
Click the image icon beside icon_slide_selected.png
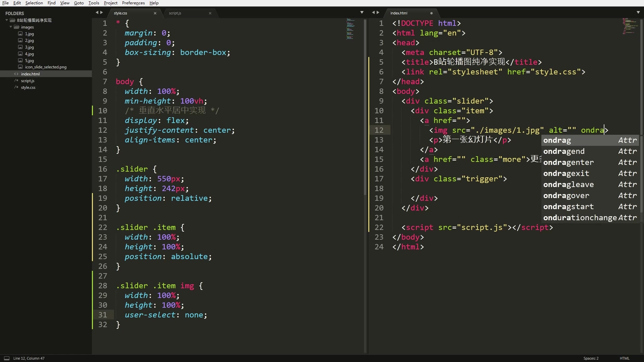pyautogui.click(x=20, y=67)
